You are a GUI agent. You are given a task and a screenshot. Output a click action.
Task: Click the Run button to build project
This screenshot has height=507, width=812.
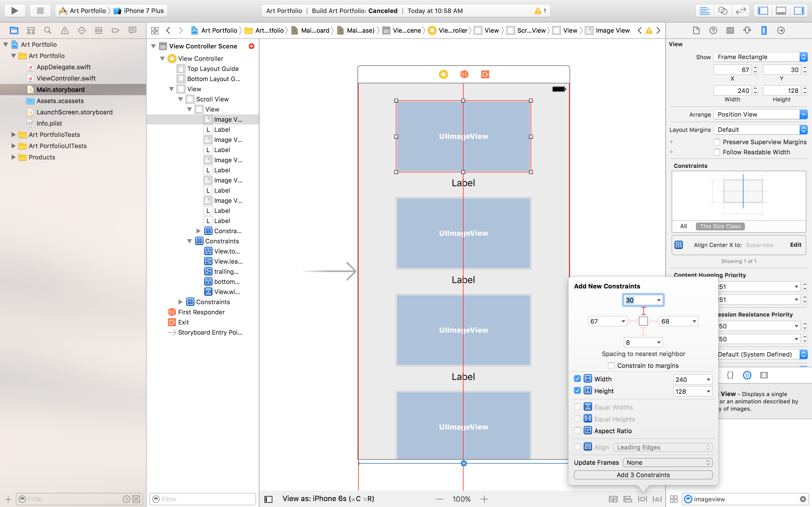[14, 10]
